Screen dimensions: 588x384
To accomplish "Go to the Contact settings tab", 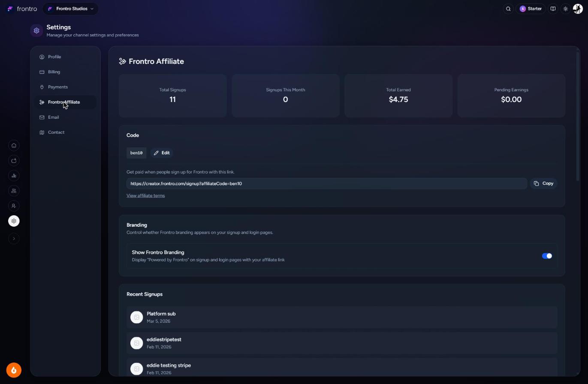I will pos(65,132).
